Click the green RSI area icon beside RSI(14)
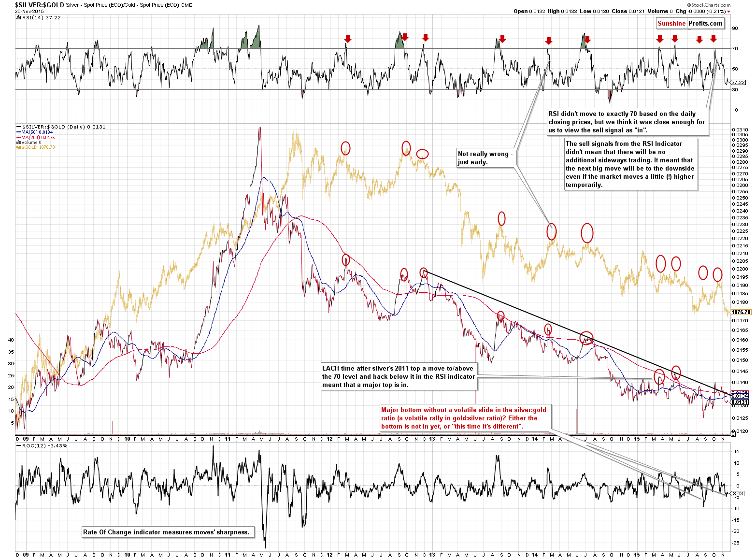Viewport: 756px width, 559px height. 18,17
